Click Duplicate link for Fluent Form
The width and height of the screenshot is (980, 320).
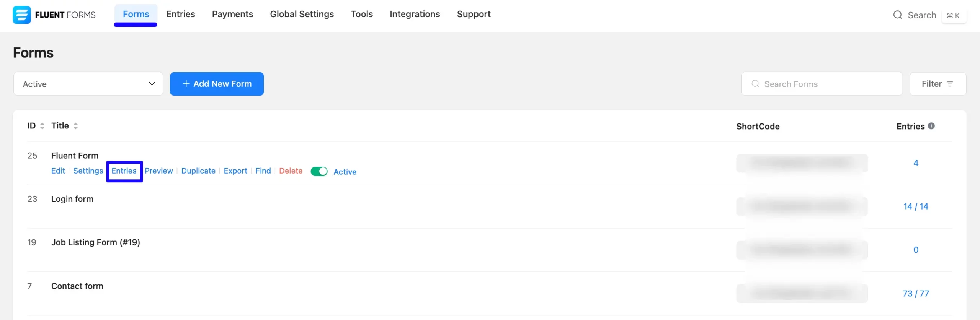click(198, 171)
